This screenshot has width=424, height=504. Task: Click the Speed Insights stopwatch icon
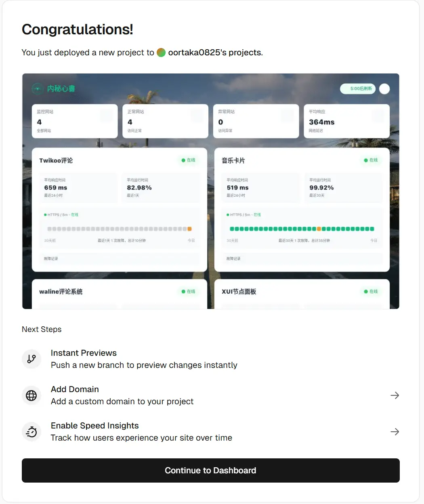pyautogui.click(x=31, y=432)
